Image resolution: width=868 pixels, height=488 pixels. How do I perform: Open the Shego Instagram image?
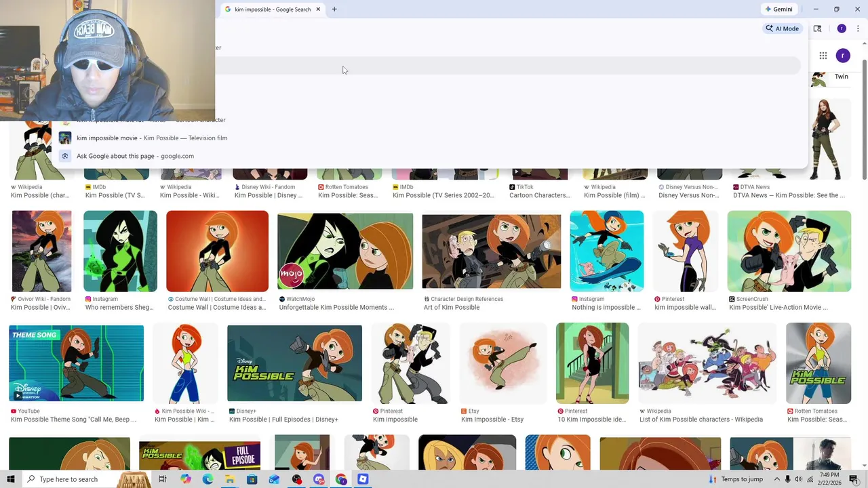pyautogui.click(x=120, y=251)
